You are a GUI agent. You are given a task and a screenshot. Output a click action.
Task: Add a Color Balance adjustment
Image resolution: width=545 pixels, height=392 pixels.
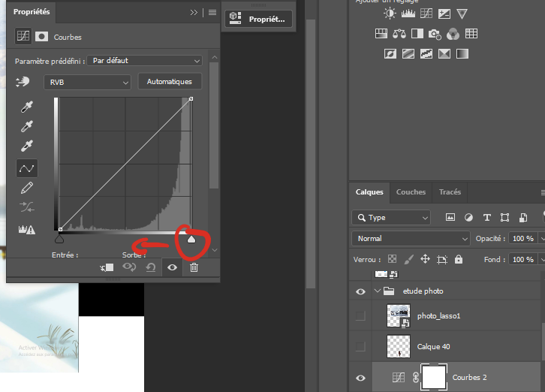(x=398, y=33)
